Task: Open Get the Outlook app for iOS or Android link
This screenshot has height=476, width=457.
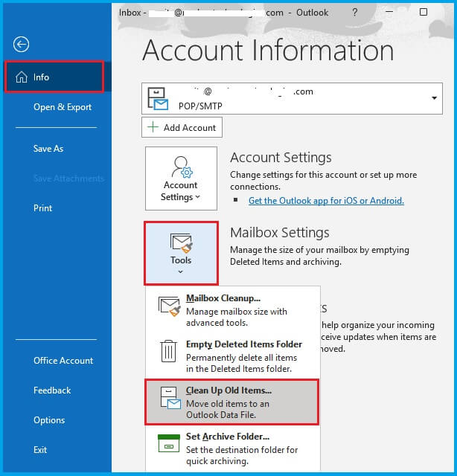Action: [x=326, y=201]
